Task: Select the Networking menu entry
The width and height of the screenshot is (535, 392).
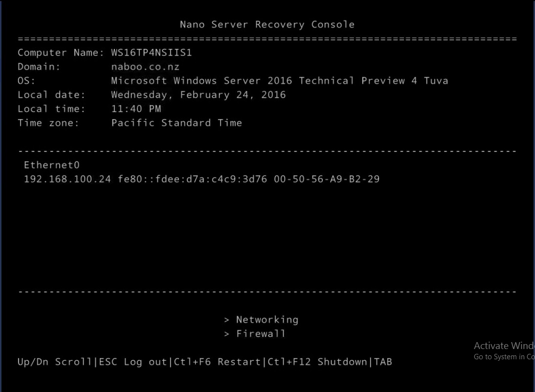Action: coord(267,320)
